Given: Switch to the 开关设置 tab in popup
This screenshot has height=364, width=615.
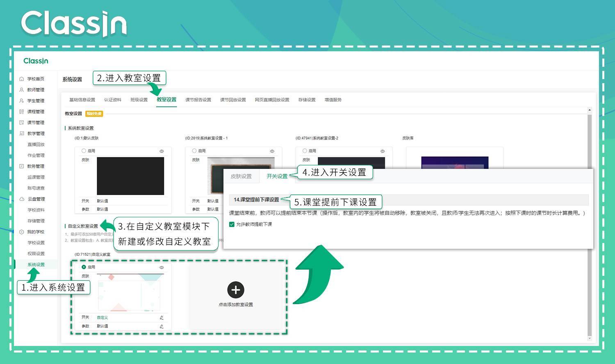Looking at the screenshot, I should (x=277, y=176).
